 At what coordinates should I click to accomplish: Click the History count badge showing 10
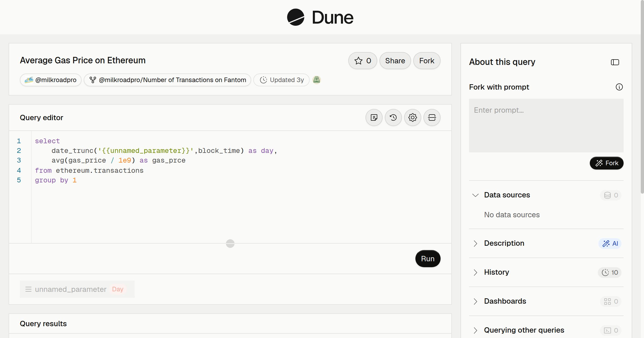pos(610,272)
